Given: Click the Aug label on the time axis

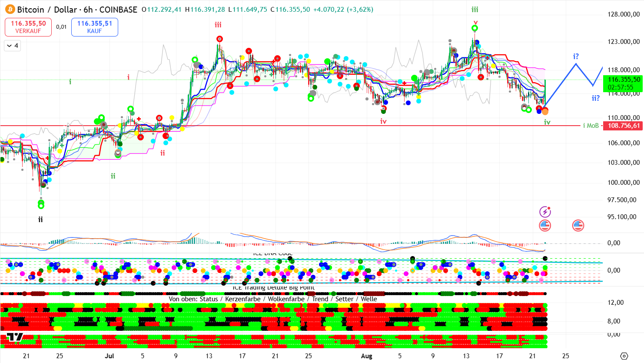Looking at the screenshot, I should [367, 356].
